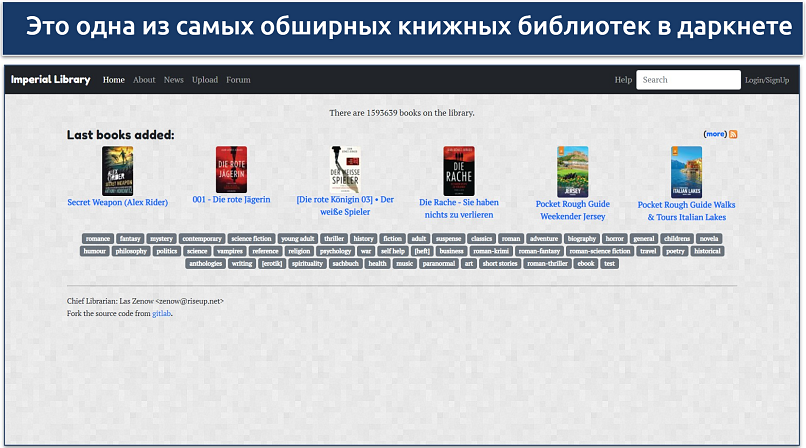Open the Die Rache book cover
This screenshot has width=806, height=448.
tap(459, 171)
